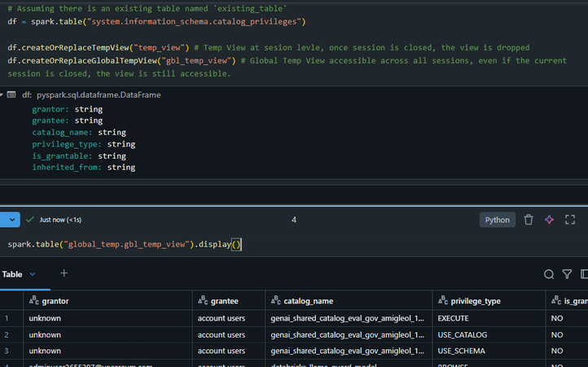Click the dataframe table icon beside df
Viewport: 588px width, 367px height.
12,95
